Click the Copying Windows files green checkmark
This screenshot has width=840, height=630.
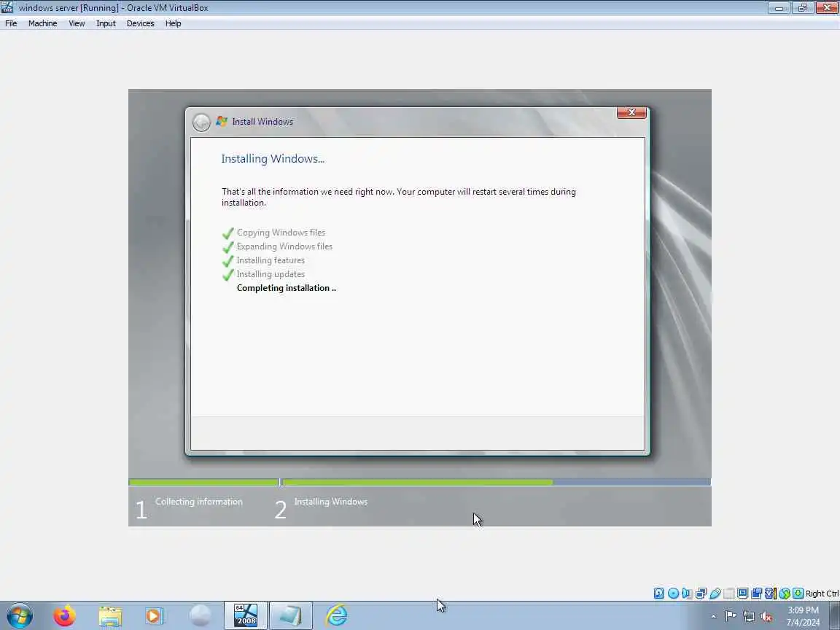tap(227, 233)
